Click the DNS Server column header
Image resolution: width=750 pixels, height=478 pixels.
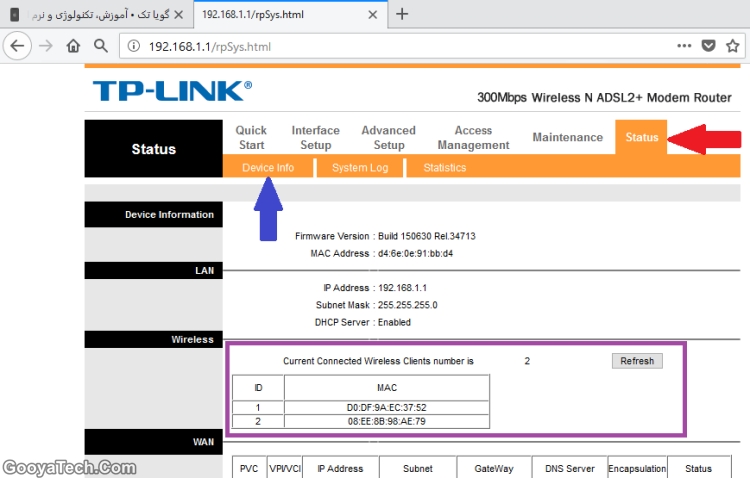pos(569,468)
